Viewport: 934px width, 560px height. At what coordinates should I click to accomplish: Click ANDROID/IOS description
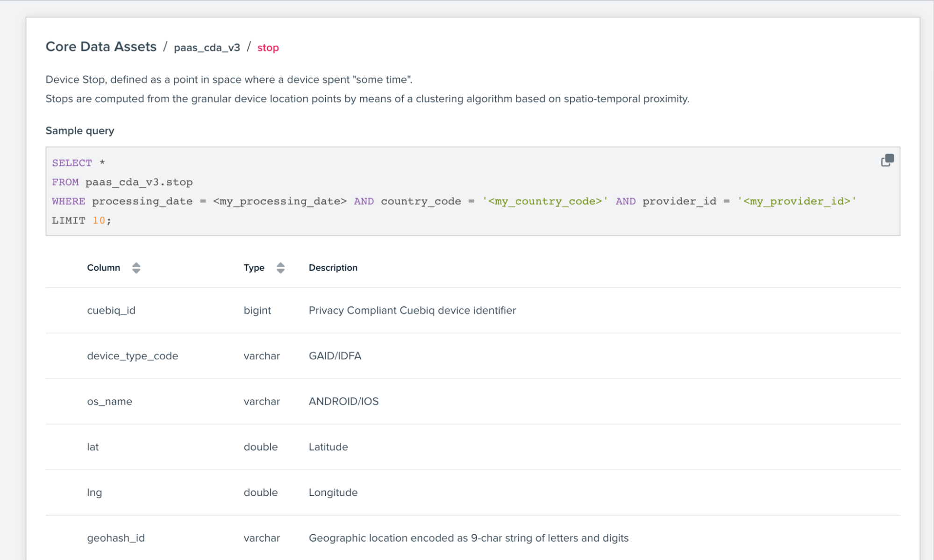[344, 402]
